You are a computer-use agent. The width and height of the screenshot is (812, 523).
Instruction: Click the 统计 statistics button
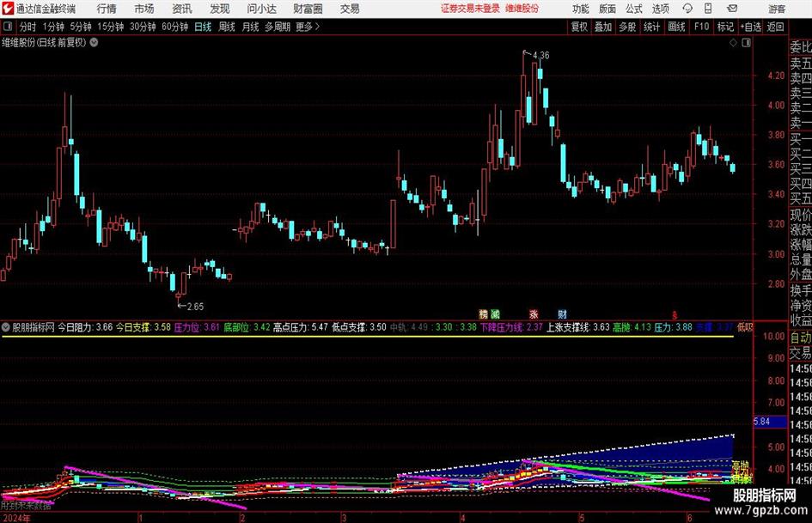coord(651,27)
